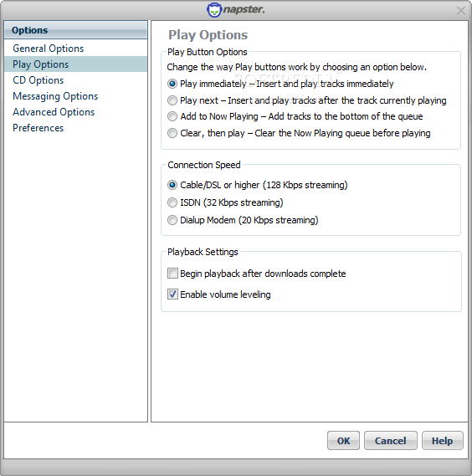472x476 pixels.
Task: Open Help for Play Options
Action: pos(442,441)
